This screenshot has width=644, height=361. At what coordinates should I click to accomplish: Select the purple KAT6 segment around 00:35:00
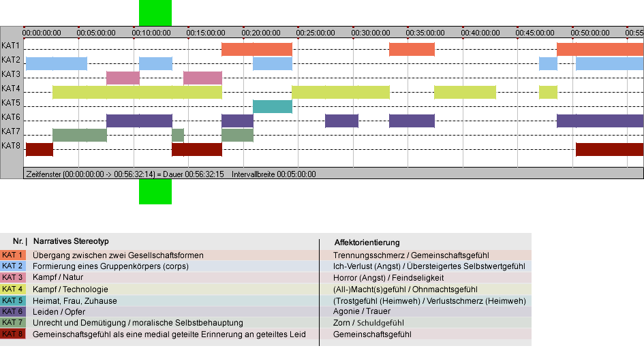tap(412, 121)
